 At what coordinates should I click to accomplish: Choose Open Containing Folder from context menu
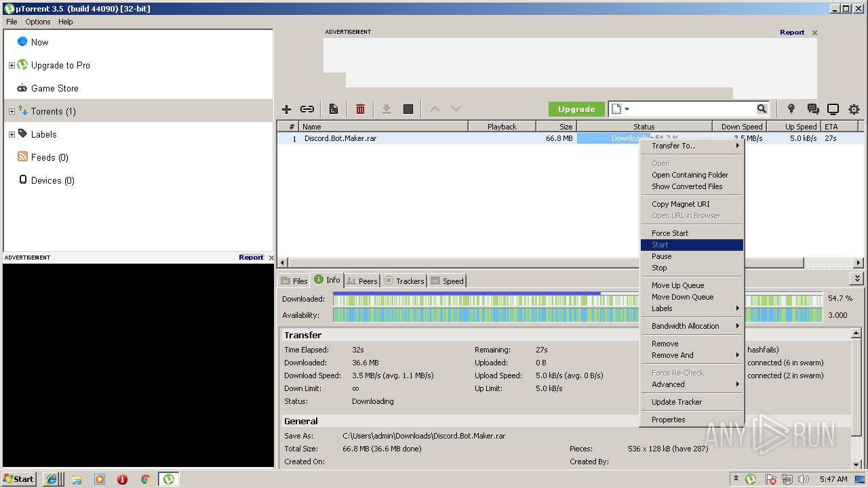pyautogui.click(x=692, y=175)
